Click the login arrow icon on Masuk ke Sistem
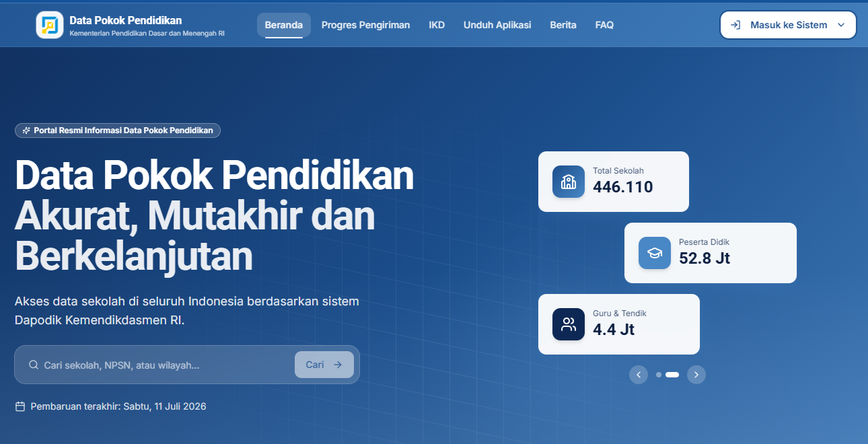 pyautogui.click(x=736, y=25)
